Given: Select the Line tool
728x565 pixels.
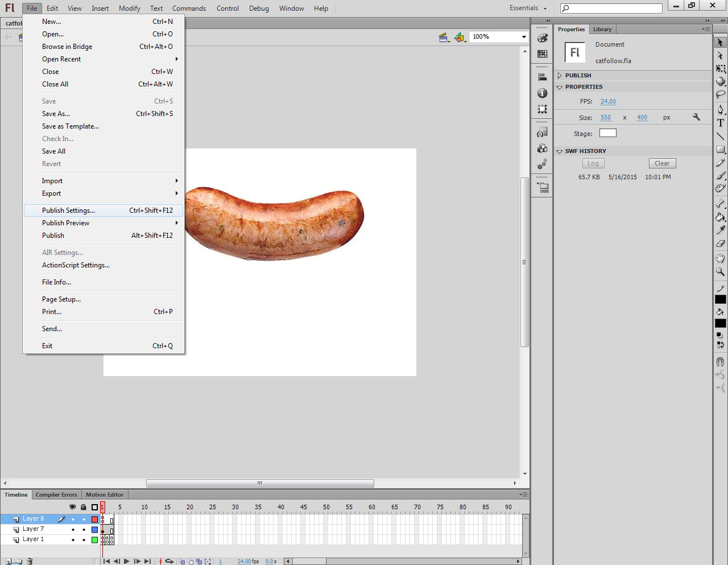Looking at the screenshot, I should click(x=720, y=136).
